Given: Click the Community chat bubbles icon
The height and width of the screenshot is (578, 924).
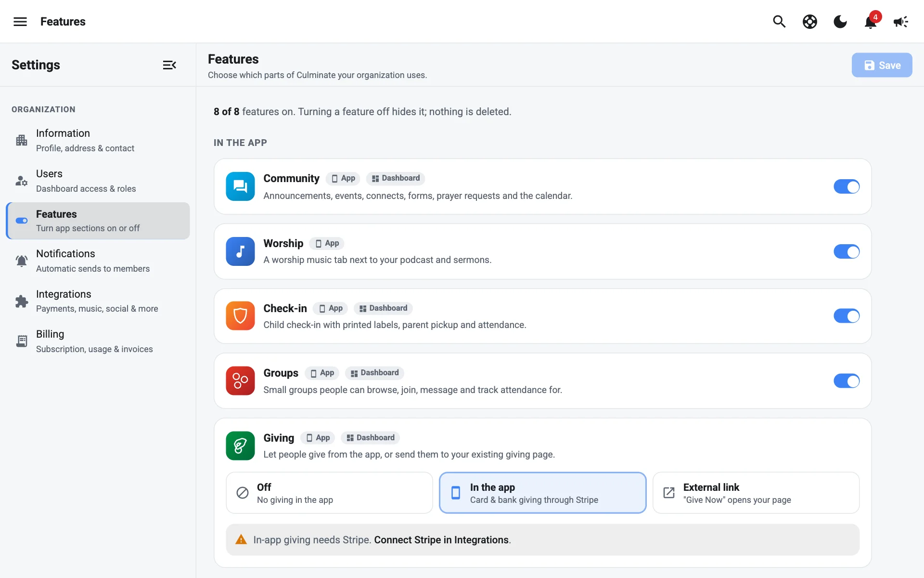Looking at the screenshot, I should pos(240,186).
